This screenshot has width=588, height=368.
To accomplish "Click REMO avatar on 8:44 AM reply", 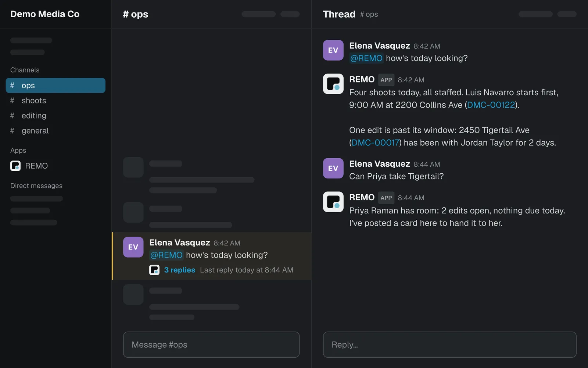I will click(x=333, y=202).
